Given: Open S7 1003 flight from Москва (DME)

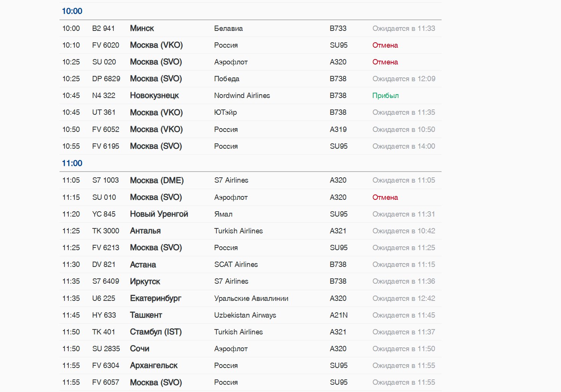Looking at the screenshot, I should (x=250, y=180).
